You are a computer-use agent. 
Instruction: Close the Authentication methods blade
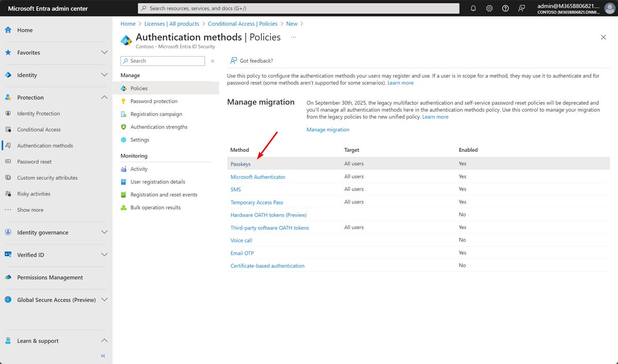(x=604, y=37)
